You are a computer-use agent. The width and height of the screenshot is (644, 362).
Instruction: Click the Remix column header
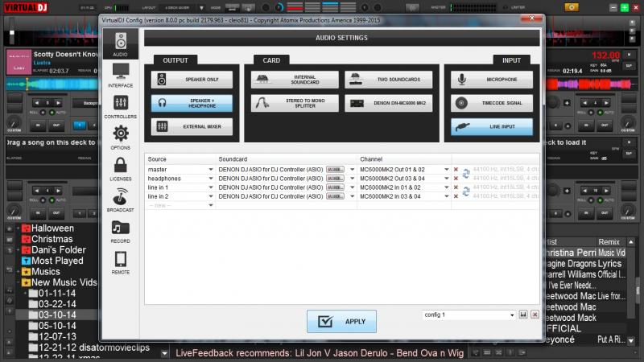click(609, 242)
